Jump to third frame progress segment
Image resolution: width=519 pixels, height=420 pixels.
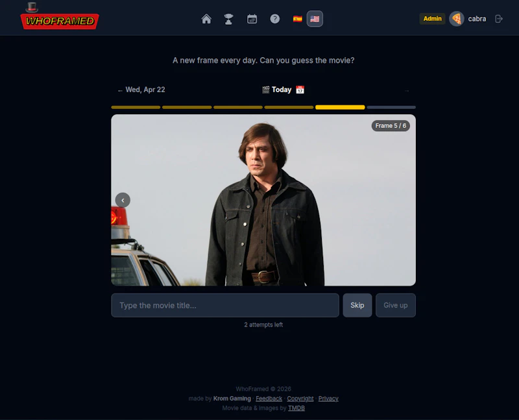pos(238,107)
